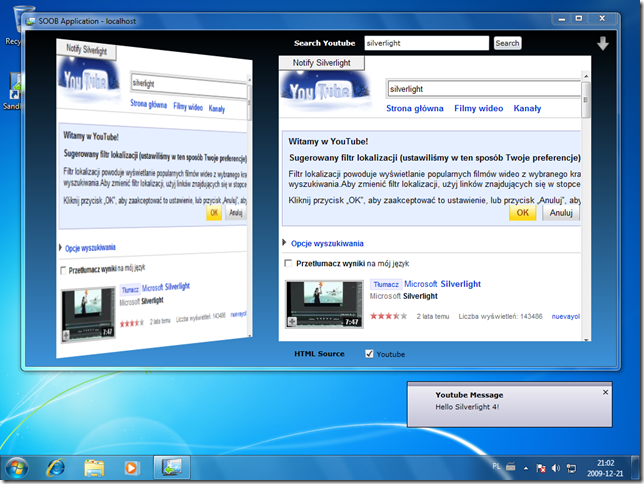
Task: Click the Show desktop strip at the taskbar end
Action: (637, 468)
